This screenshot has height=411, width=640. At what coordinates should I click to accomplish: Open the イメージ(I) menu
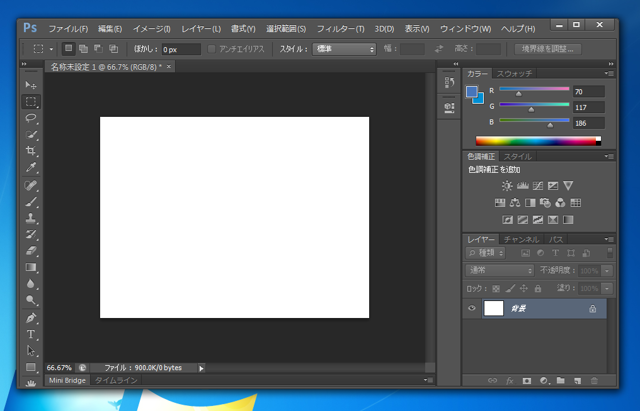[x=151, y=29]
